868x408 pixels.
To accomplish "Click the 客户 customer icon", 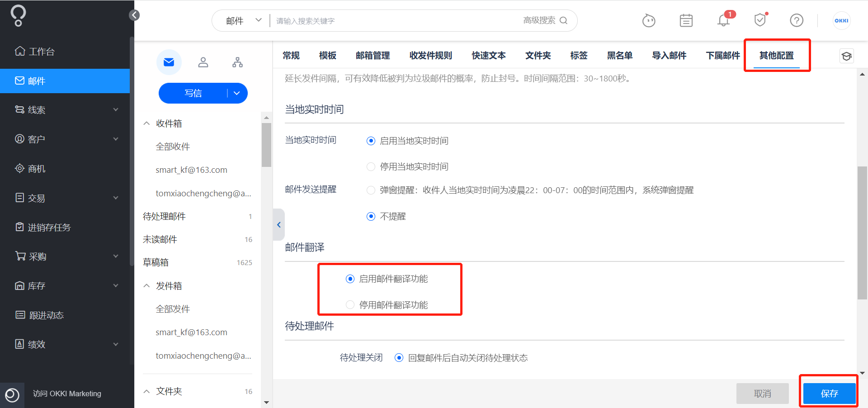I will pyautogui.click(x=20, y=139).
